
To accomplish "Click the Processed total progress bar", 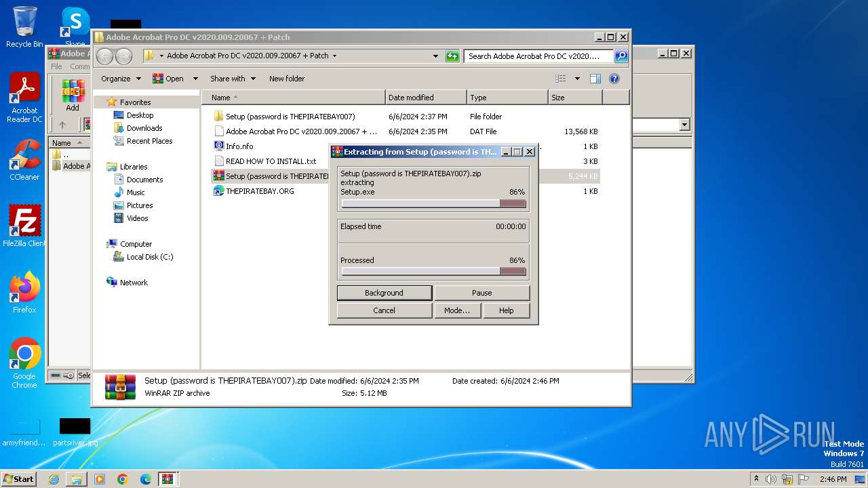I will tap(434, 271).
